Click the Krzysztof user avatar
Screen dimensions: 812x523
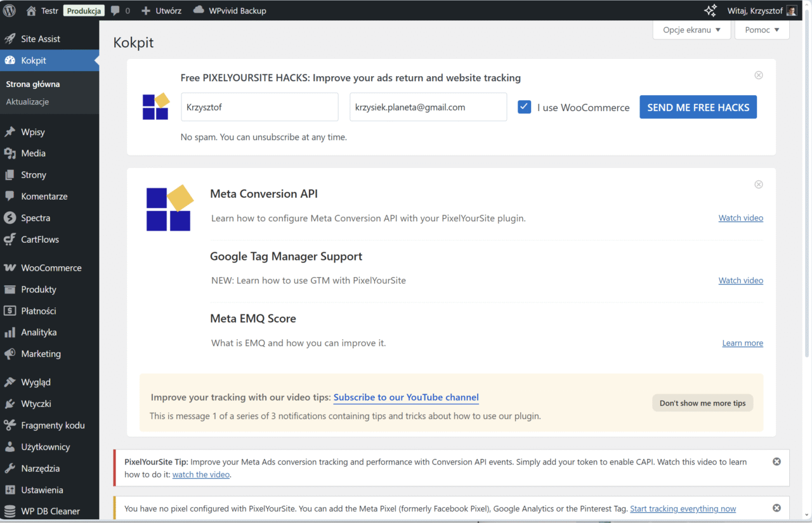792,10
